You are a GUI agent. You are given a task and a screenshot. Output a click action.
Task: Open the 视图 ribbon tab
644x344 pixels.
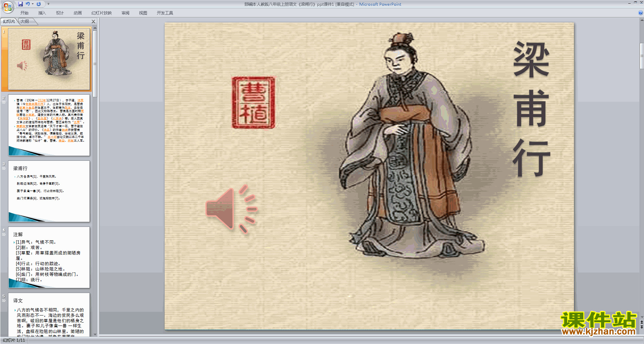coord(143,13)
